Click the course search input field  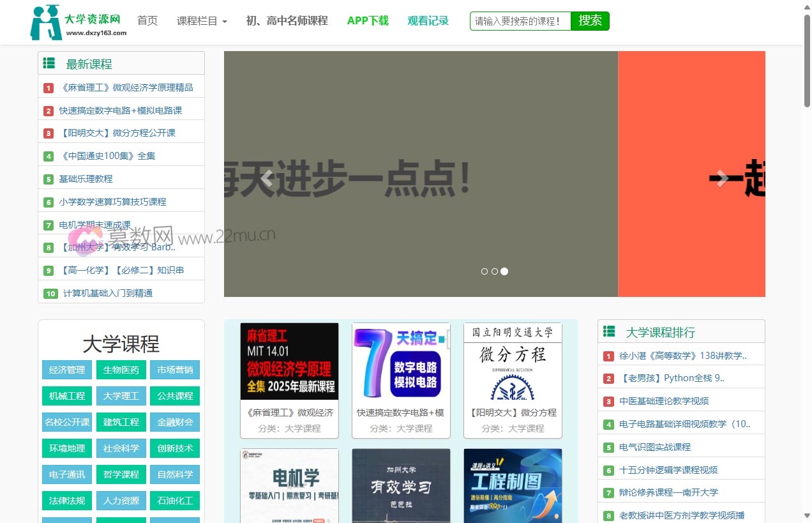coord(519,20)
